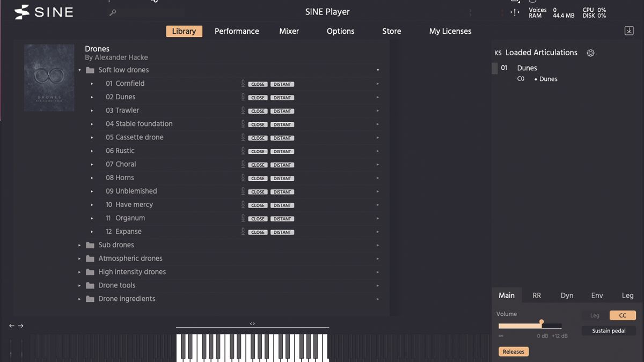The image size is (644, 362).
Task: Click the MIDI panic icon near Voices display
Action: (x=514, y=12)
